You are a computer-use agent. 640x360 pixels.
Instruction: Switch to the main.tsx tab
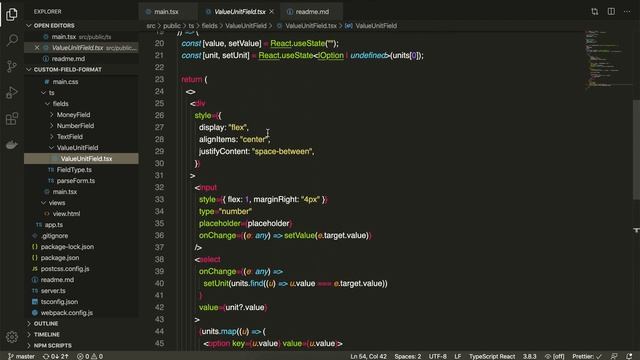click(167, 12)
